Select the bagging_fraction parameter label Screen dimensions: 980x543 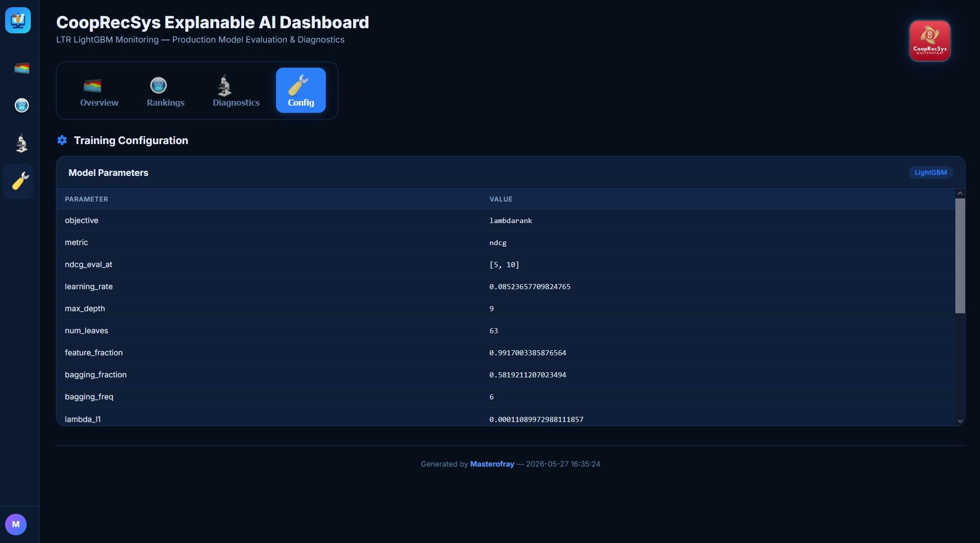[x=95, y=375]
